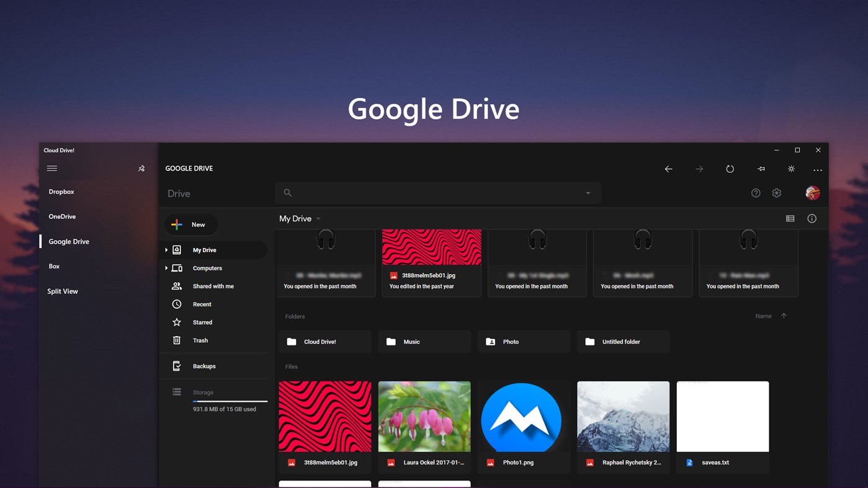The width and height of the screenshot is (868, 488).
Task: Open the Google Drive settings gear
Action: tap(776, 193)
